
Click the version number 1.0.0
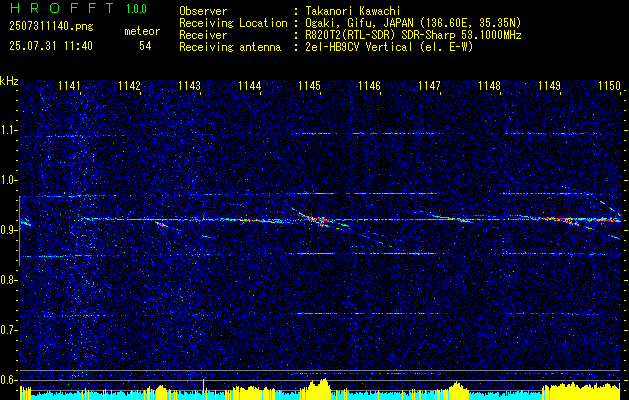point(136,9)
